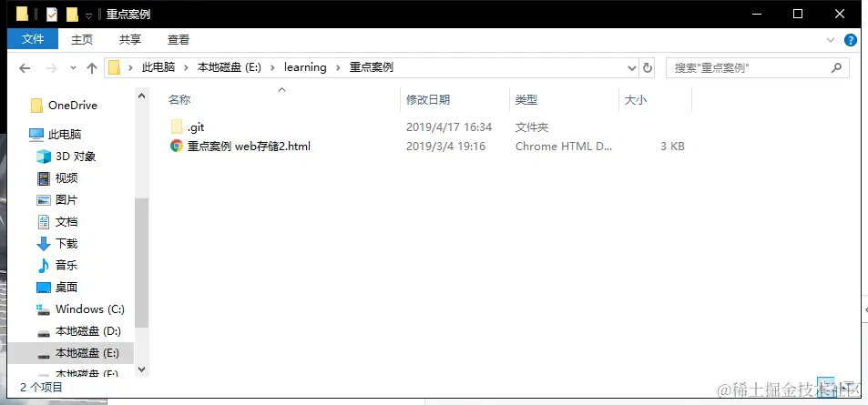This screenshot has height=405, width=868.
Task: Click the navigation pane scroll up arrow
Action: [x=142, y=96]
